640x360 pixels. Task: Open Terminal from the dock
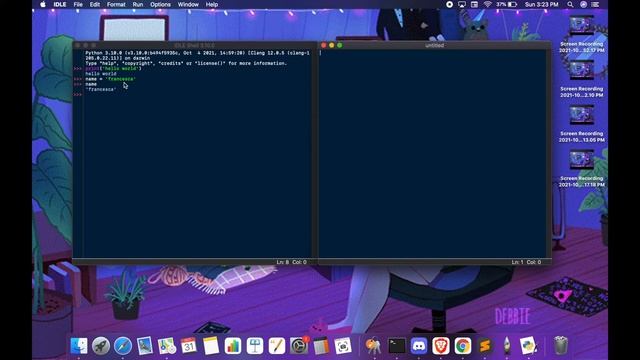coord(397,346)
